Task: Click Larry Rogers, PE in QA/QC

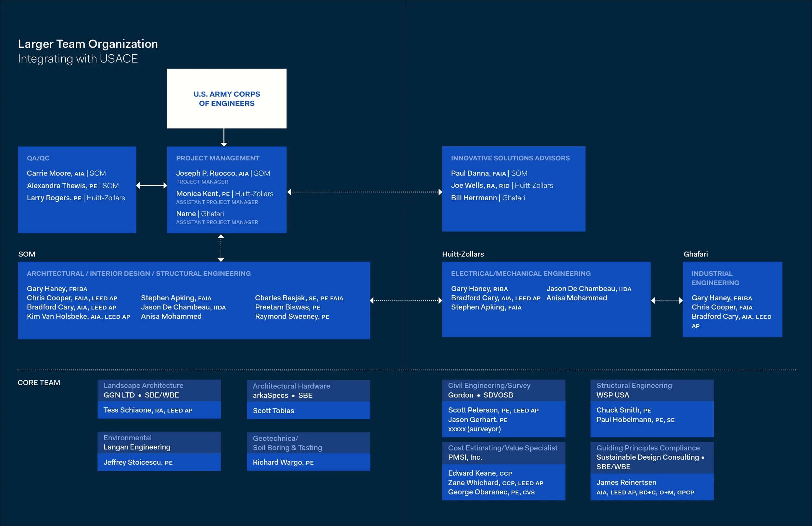Action: point(54,198)
